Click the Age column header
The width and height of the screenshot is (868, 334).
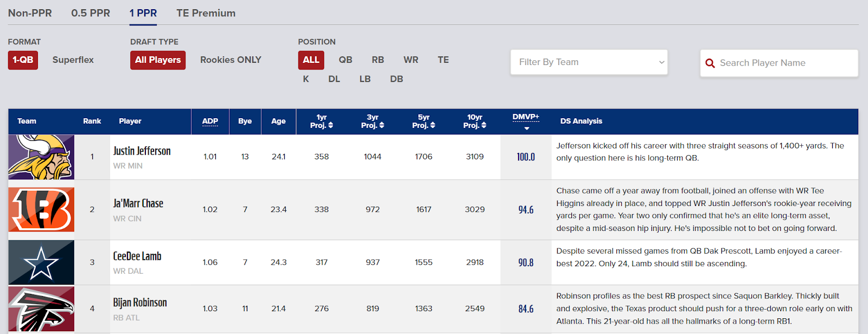[x=278, y=121]
